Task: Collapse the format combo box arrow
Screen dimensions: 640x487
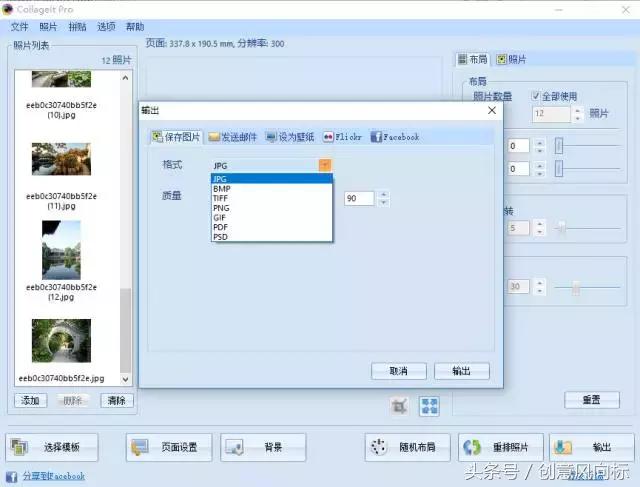Action: click(325, 165)
